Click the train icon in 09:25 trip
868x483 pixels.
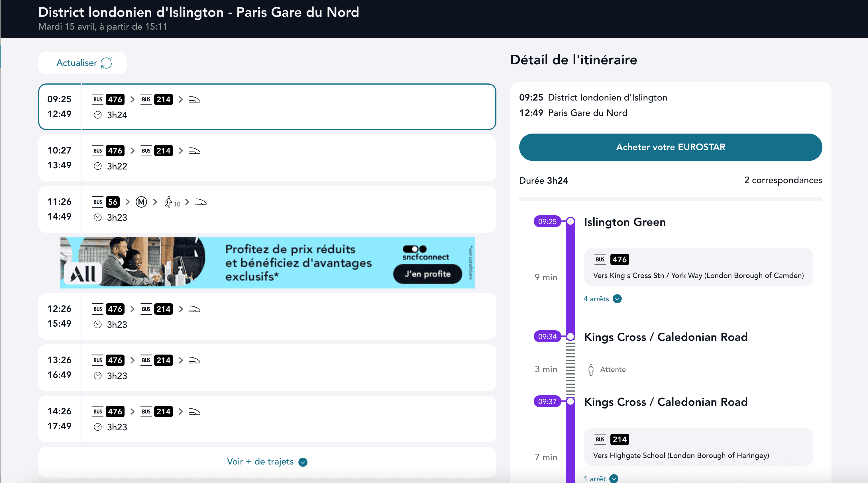194,100
